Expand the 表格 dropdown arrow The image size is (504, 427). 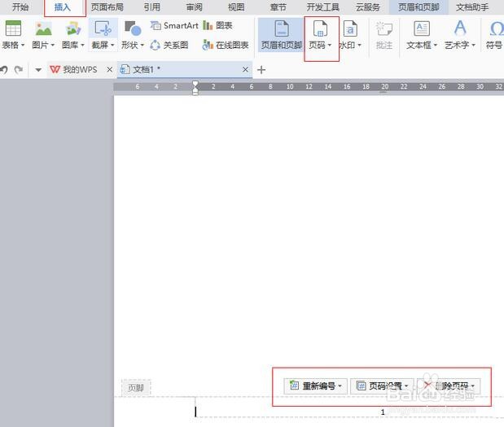pos(23,46)
